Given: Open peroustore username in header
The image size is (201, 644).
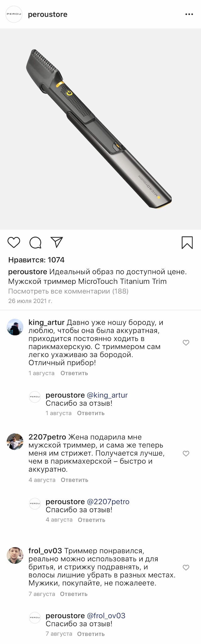Looking at the screenshot, I should pyautogui.click(x=48, y=14).
